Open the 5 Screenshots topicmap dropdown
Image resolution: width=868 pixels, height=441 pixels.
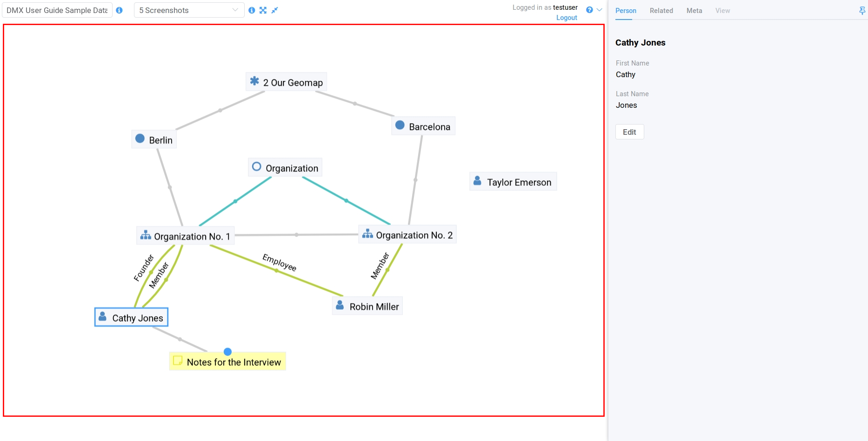click(x=189, y=10)
